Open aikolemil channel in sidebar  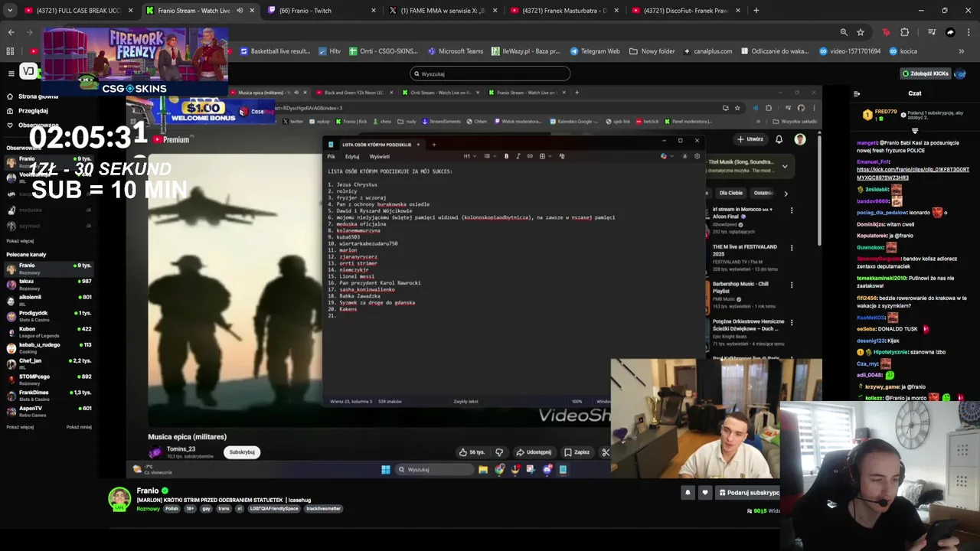48,300
